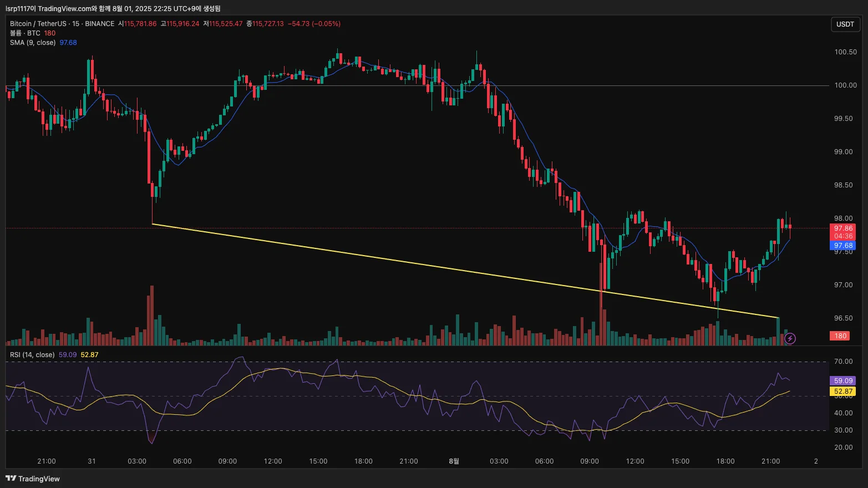Click the 30.00 level on RSI scale

(x=843, y=430)
